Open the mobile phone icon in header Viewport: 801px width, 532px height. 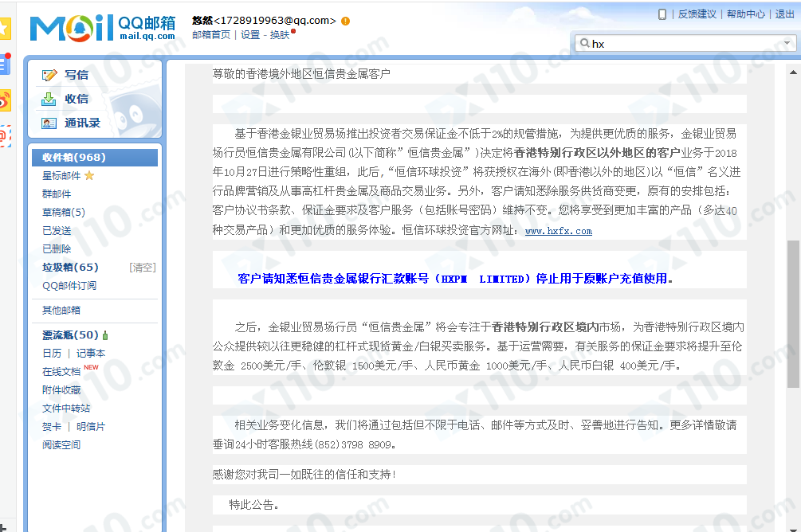pyautogui.click(x=662, y=14)
